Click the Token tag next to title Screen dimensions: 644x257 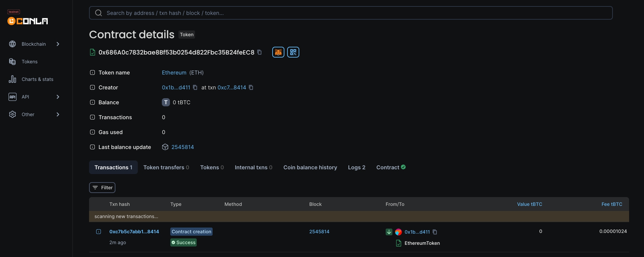(187, 35)
